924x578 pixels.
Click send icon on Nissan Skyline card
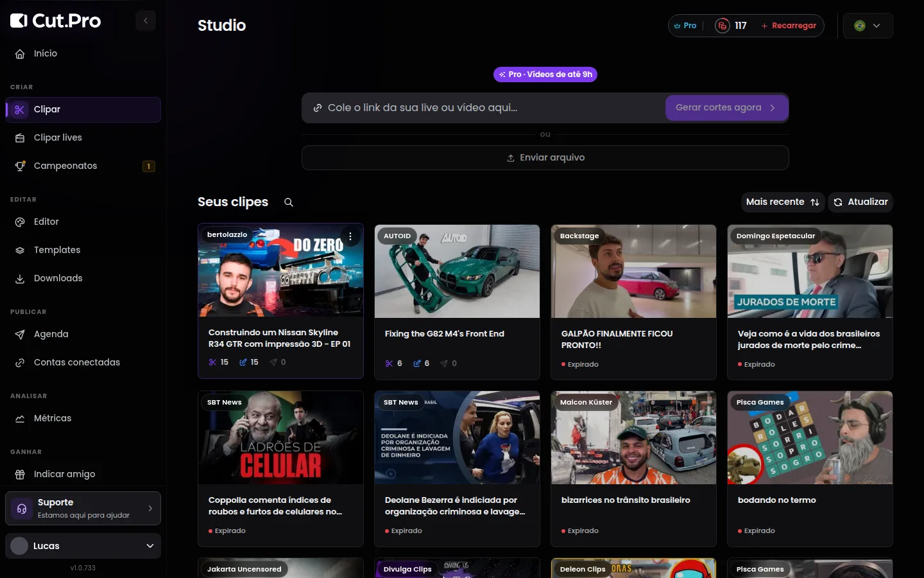(273, 363)
